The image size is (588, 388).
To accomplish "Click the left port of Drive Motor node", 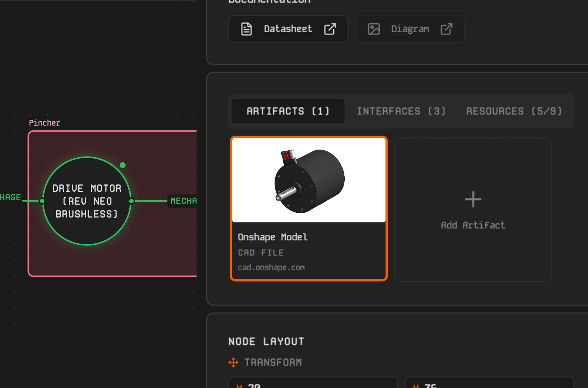I will click(x=42, y=201).
